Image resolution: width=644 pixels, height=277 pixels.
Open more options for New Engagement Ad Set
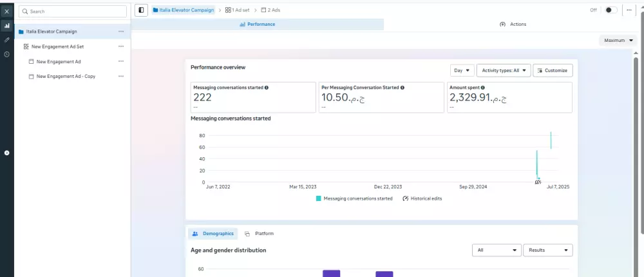coord(121,46)
